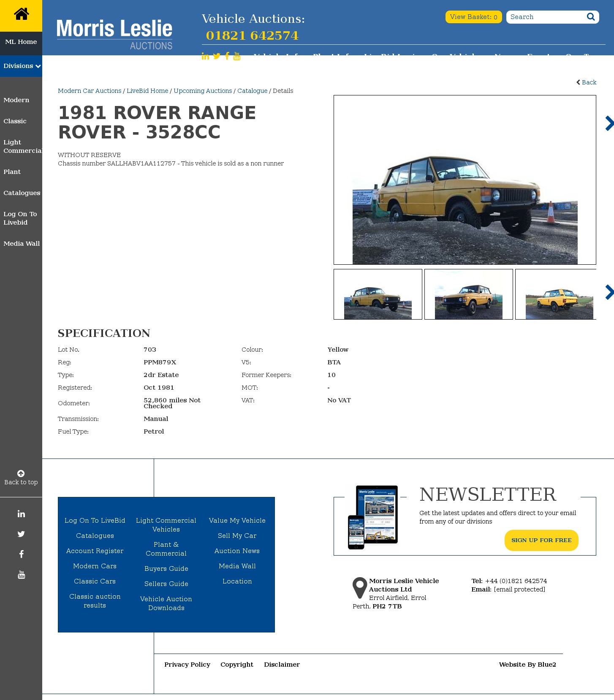Open YouTube icon in left sidebar
The width and height of the screenshot is (614, 700).
click(21, 575)
